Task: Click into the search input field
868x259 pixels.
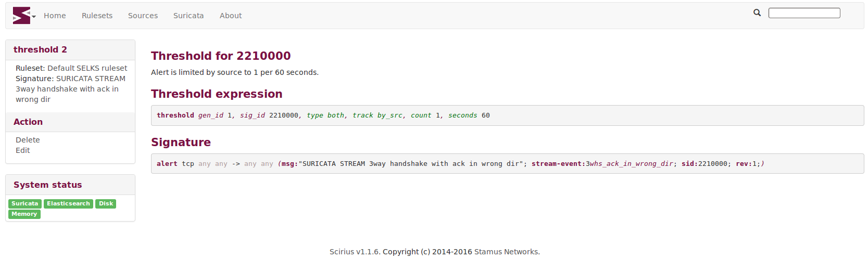Action: [804, 13]
